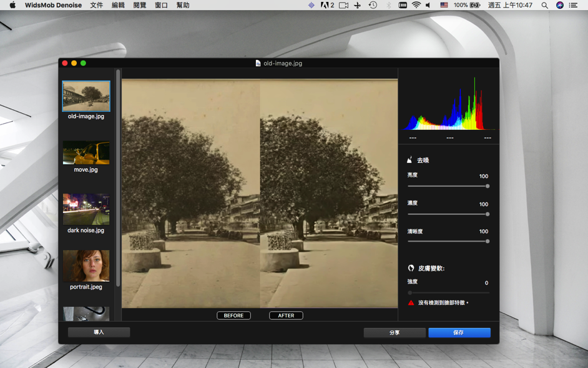
Task: Click the 清晰度 value 100
Action: click(484, 231)
